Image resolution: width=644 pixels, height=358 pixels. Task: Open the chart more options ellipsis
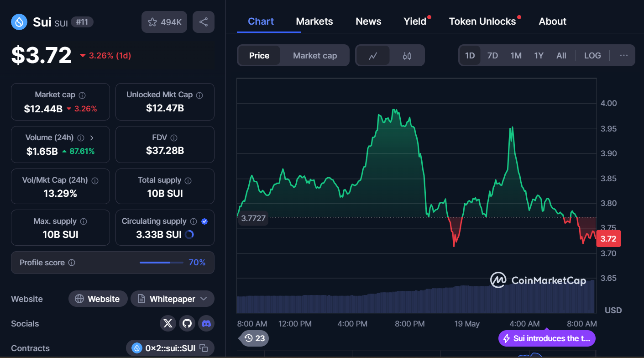(x=624, y=56)
